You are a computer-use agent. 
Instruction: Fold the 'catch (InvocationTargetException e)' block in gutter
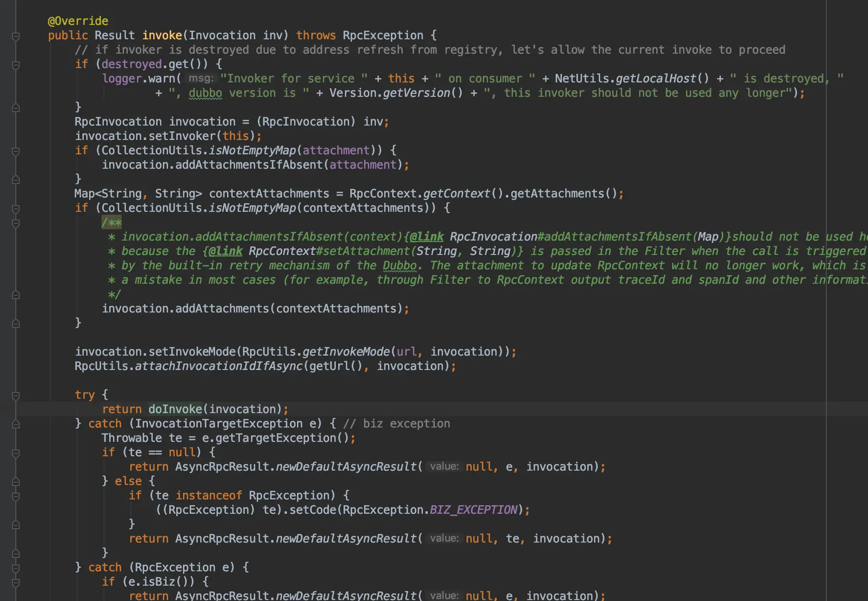[x=16, y=424]
